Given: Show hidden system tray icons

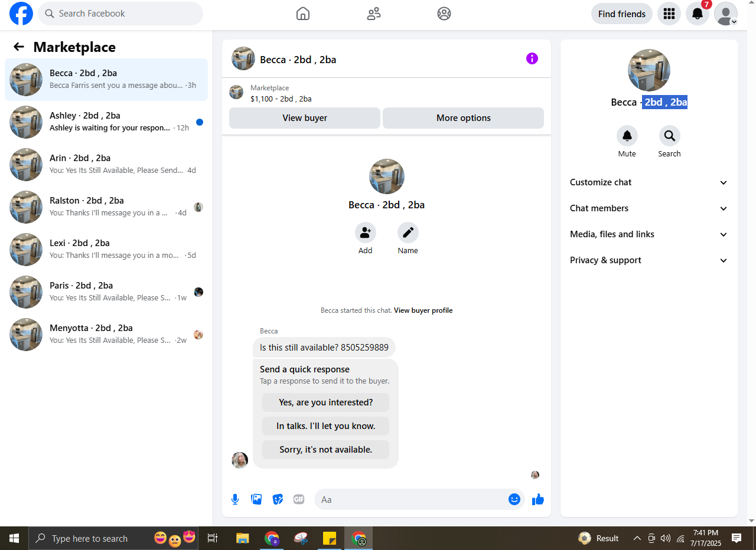Looking at the screenshot, I should 637,538.
